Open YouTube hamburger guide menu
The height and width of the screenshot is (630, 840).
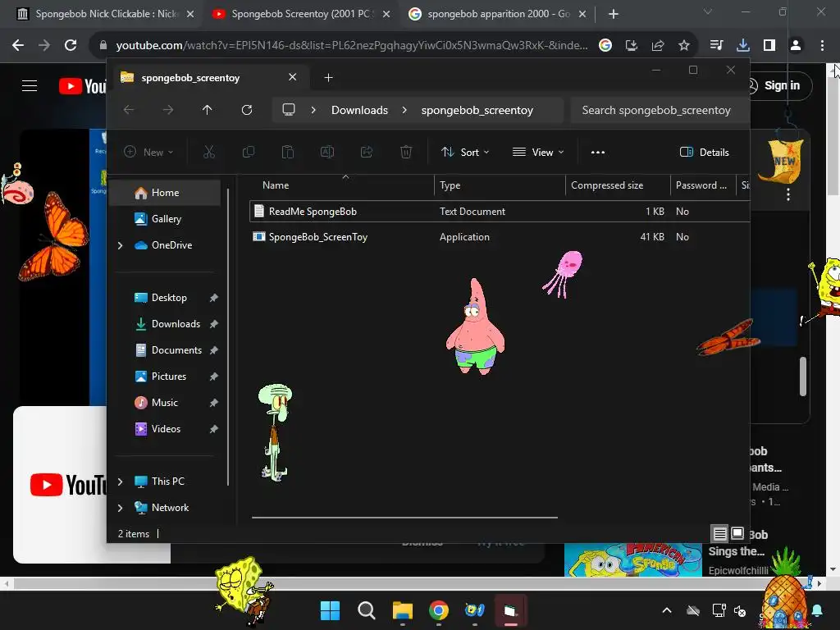(30, 85)
